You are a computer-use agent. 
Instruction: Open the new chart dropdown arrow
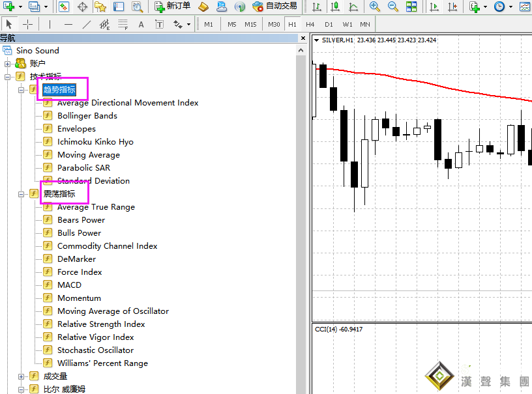(21, 7)
